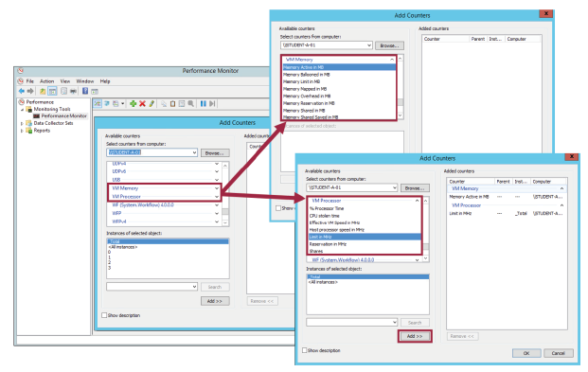Toggle the Show/Hide Console Tree toolbar icon
The width and height of the screenshot is (588, 372).
click(52, 91)
